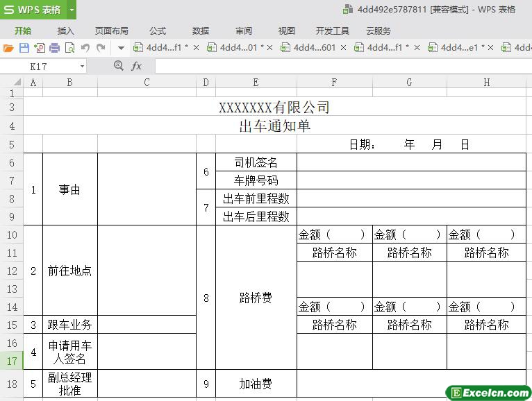This screenshot has width=532, height=401.
Task: Open the 数据 ribbon tab
Action: 201,31
